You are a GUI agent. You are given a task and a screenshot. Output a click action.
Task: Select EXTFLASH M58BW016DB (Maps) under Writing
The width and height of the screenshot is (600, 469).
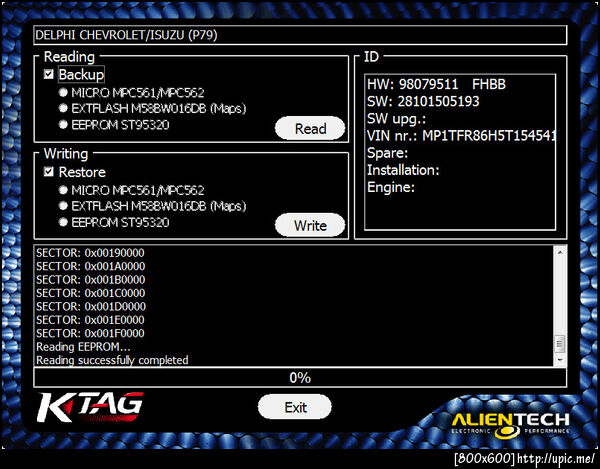coord(63,206)
